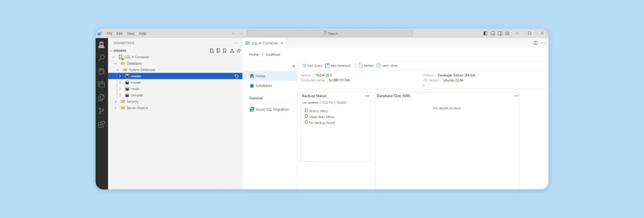Viewport: 644px width, 218px height.
Task: Toggle the Primary Side Bar layout button
Action: coord(485,33)
